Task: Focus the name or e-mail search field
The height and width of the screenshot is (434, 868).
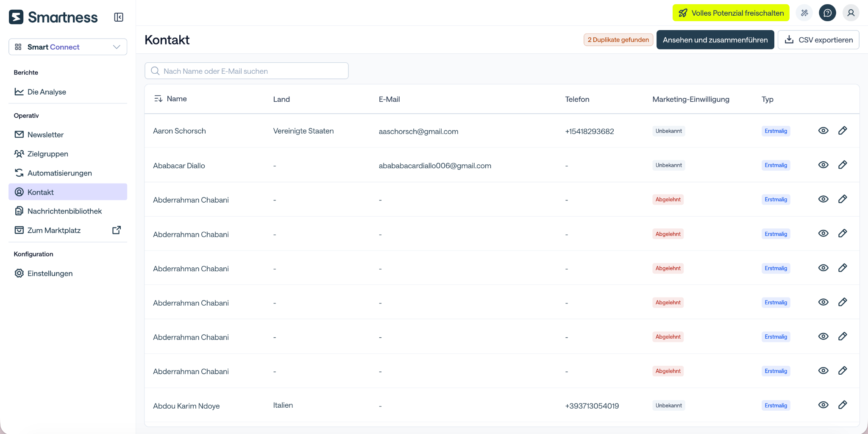Action: 247,71
